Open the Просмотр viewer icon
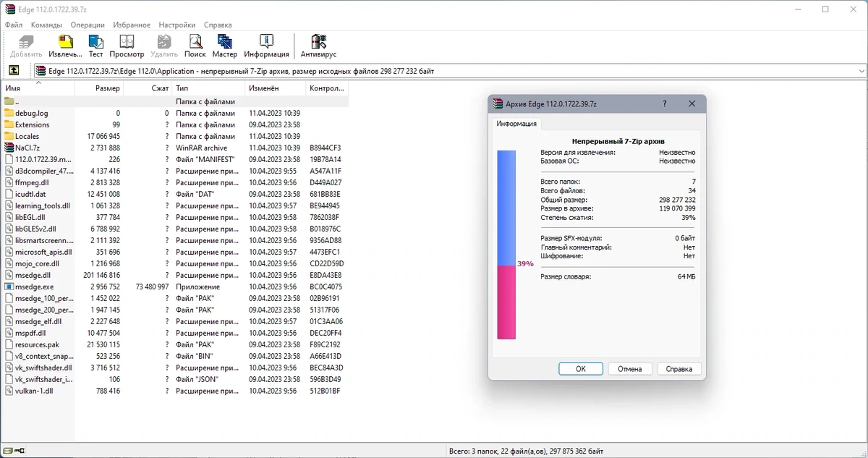This screenshot has width=868, height=458. click(127, 41)
